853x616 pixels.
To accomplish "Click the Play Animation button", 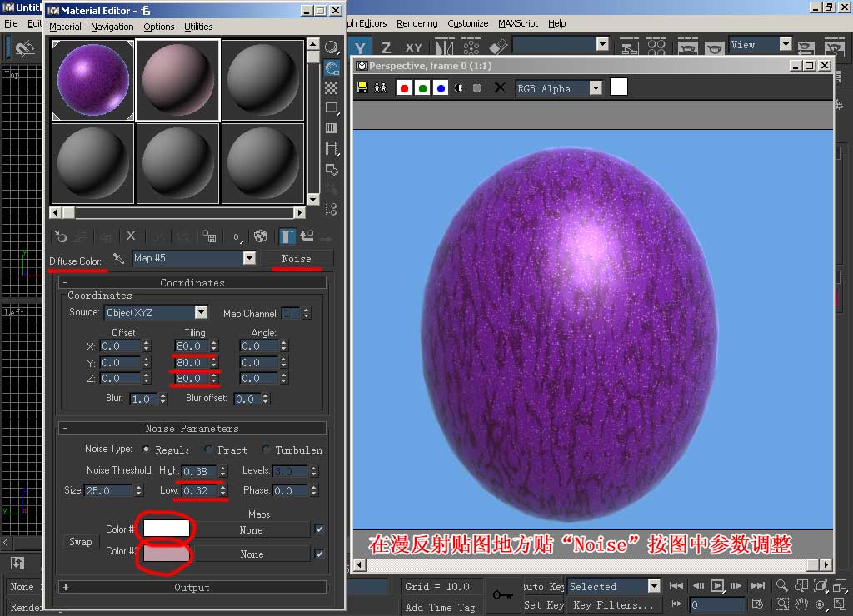I will click(717, 585).
